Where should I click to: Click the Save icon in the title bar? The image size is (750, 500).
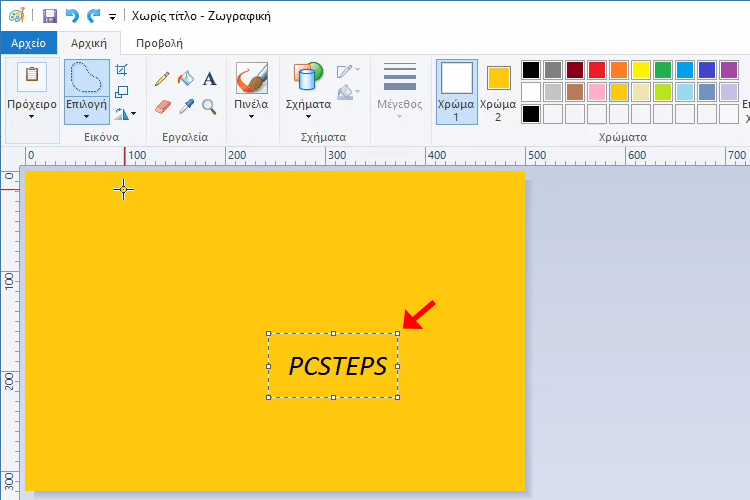click(50, 16)
